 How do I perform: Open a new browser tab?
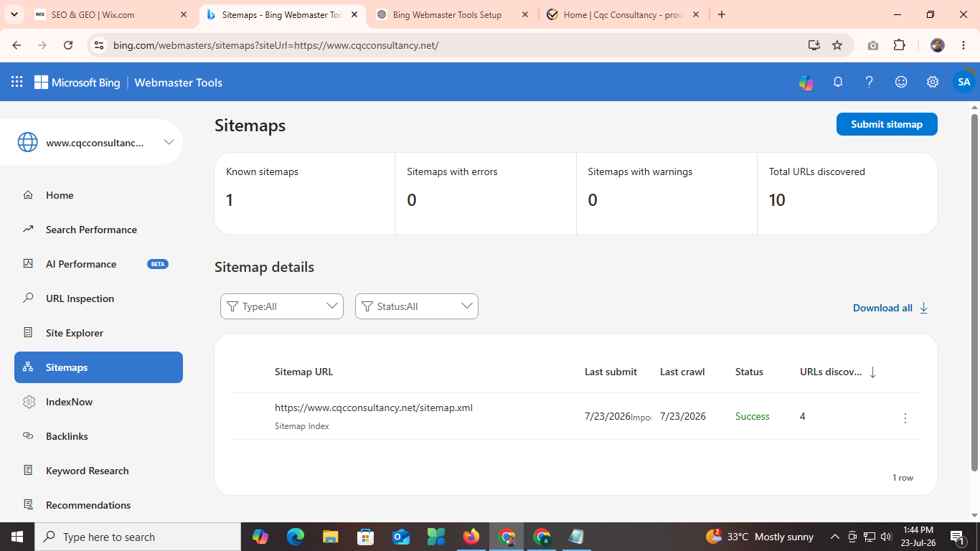tap(722, 14)
